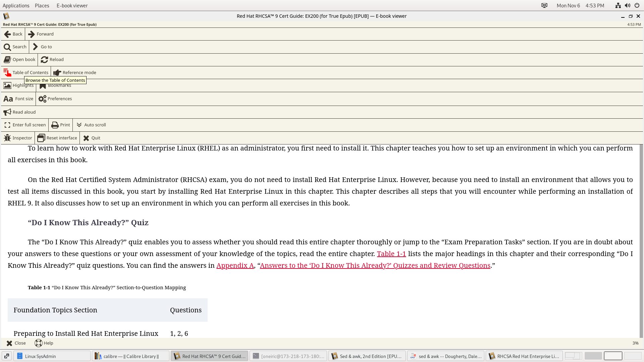Open the Applications menu

click(16, 6)
